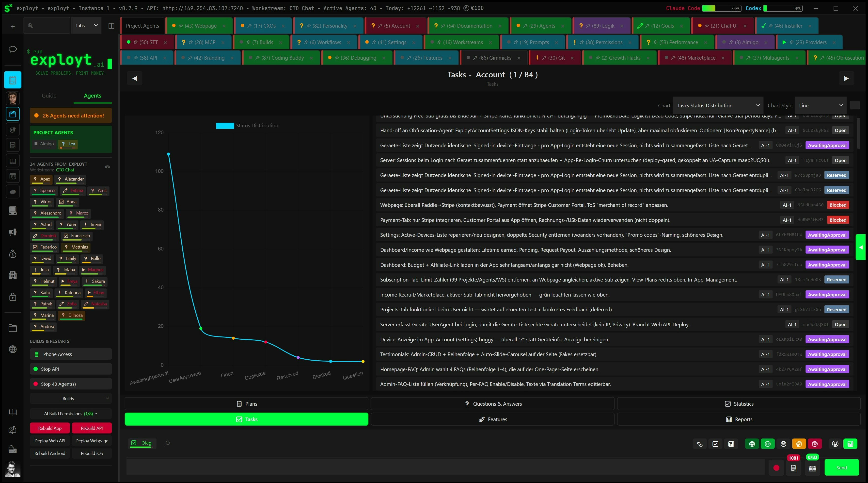
Task: Click the bug worm icon in chat toolbar
Action: (x=699, y=444)
